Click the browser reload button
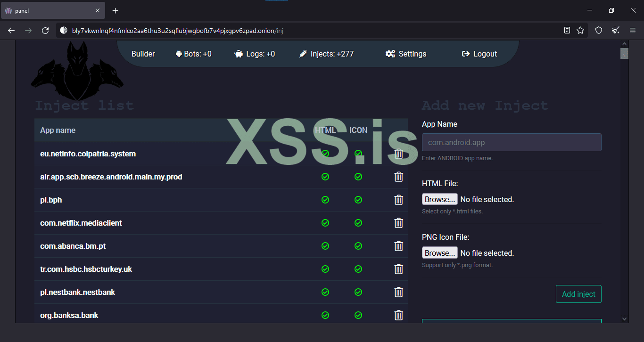This screenshot has height=342, width=644. (45, 31)
